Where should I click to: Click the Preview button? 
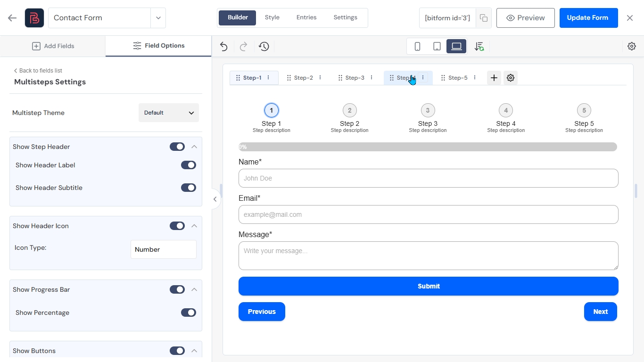click(x=526, y=18)
